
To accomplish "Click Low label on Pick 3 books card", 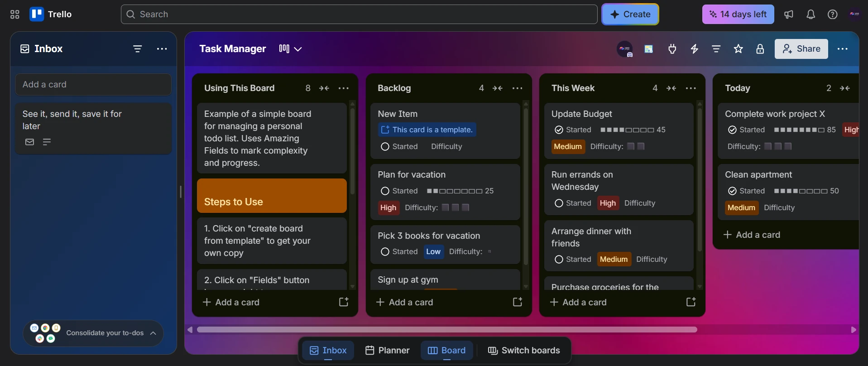I will [433, 252].
